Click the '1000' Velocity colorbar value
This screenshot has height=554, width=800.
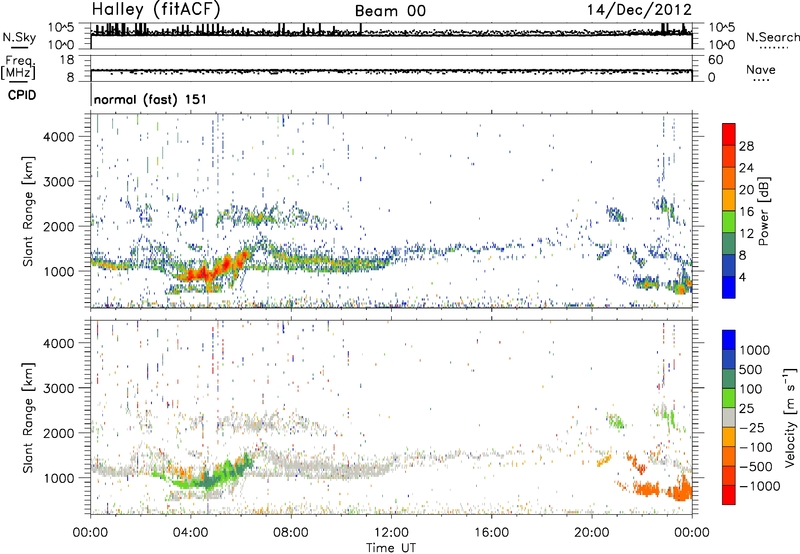[x=755, y=350]
